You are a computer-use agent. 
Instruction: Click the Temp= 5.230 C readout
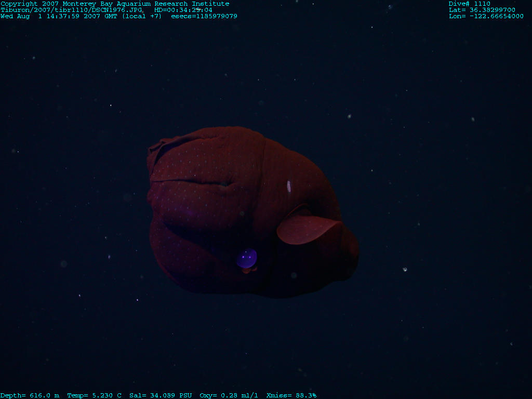point(94,395)
